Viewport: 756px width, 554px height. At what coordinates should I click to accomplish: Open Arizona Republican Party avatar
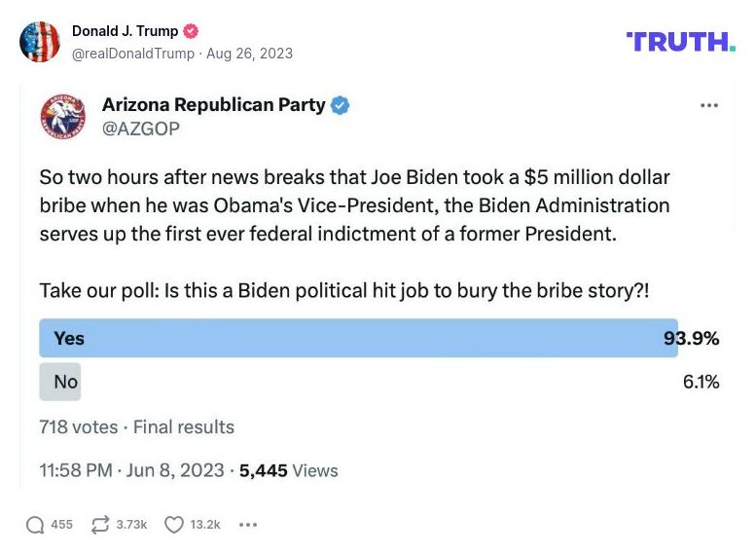(x=63, y=116)
